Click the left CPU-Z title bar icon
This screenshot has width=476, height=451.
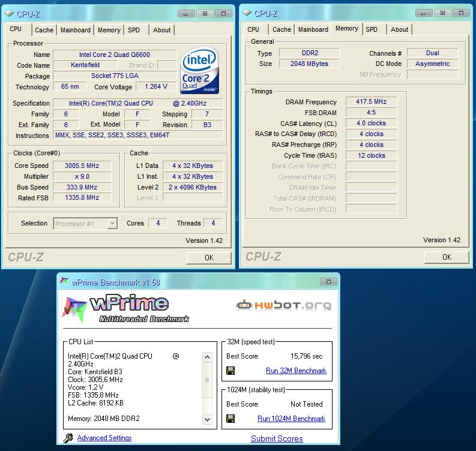pyautogui.click(x=10, y=13)
